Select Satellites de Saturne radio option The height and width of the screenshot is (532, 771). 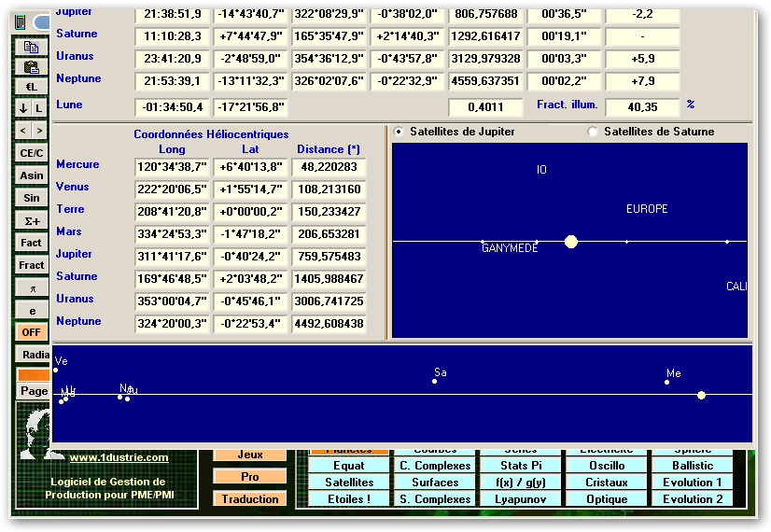(593, 132)
